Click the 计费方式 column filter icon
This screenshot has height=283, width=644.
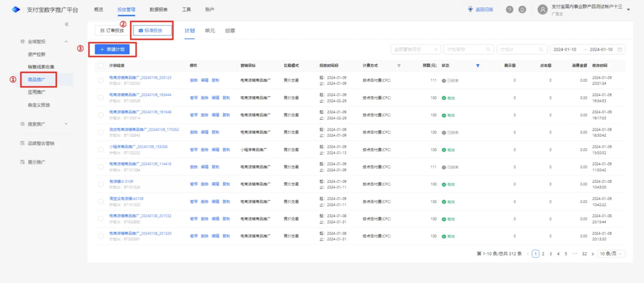tap(399, 66)
